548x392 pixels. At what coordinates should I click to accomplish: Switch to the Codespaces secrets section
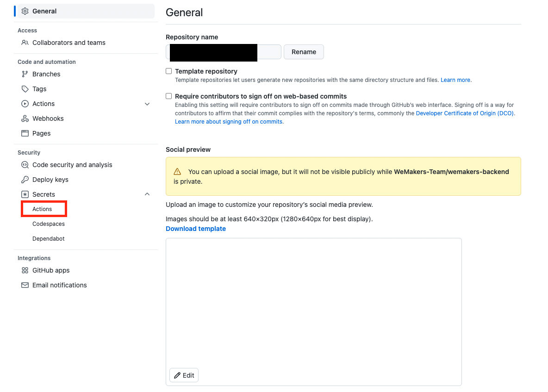coord(49,224)
